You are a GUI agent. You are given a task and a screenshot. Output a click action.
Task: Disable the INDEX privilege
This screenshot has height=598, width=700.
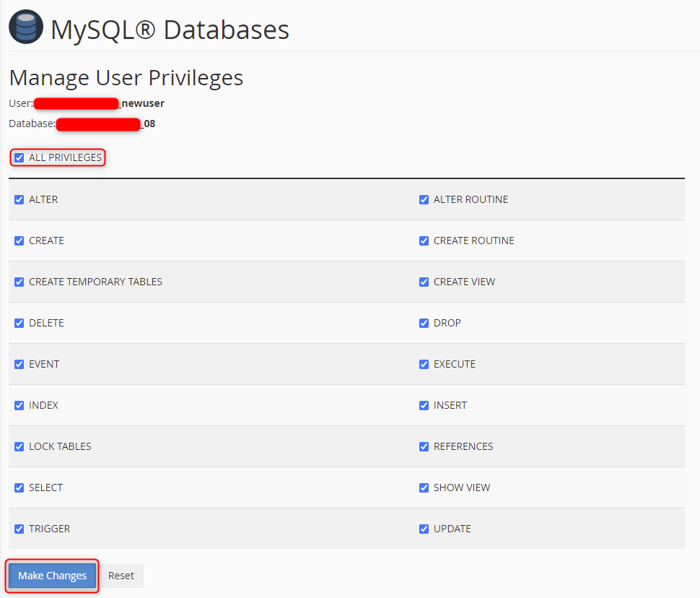point(19,405)
